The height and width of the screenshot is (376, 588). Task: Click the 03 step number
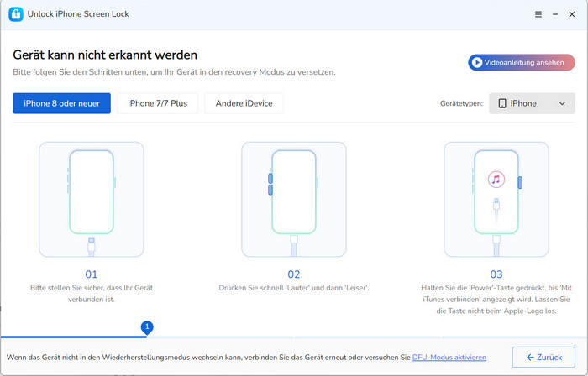click(x=496, y=274)
